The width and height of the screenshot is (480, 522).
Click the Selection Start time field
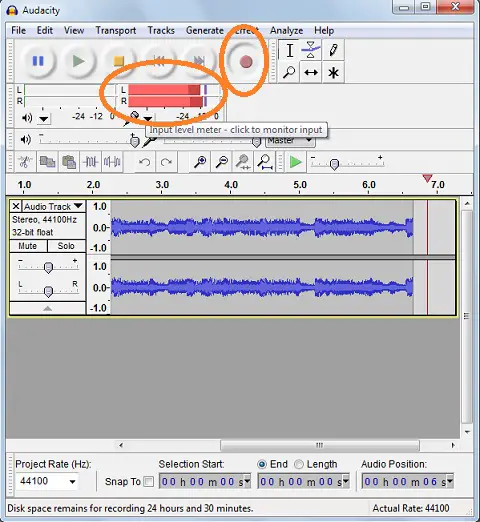click(x=204, y=481)
